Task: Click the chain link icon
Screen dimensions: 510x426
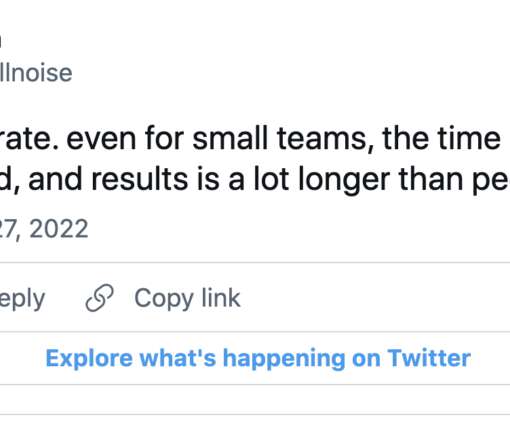Action: tap(99, 298)
